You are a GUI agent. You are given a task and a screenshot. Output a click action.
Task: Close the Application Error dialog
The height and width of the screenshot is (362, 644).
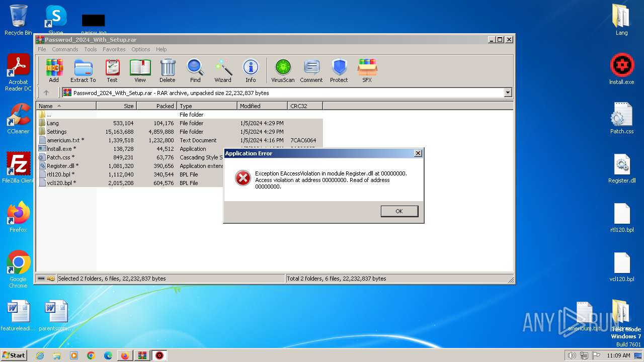click(x=418, y=153)
